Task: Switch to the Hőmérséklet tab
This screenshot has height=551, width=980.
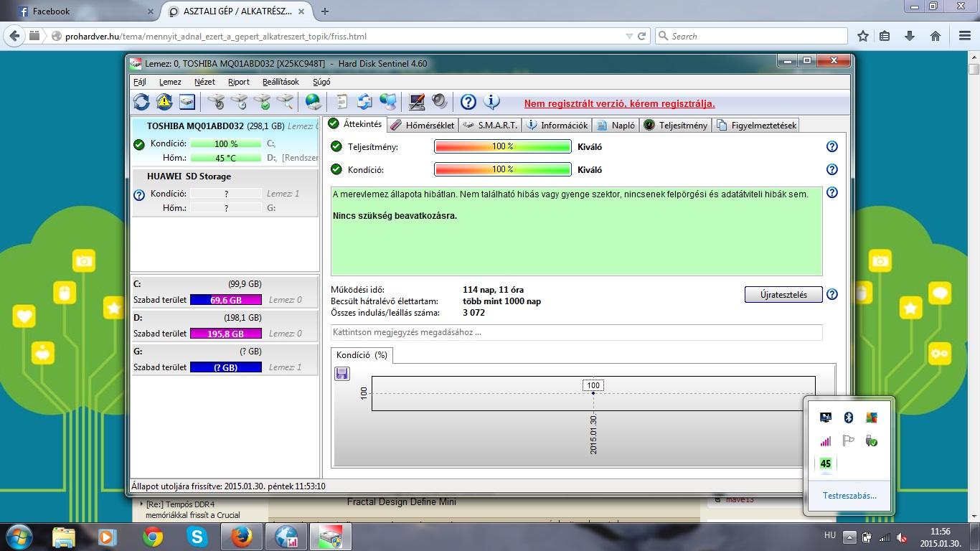Action: pos(423,125)
